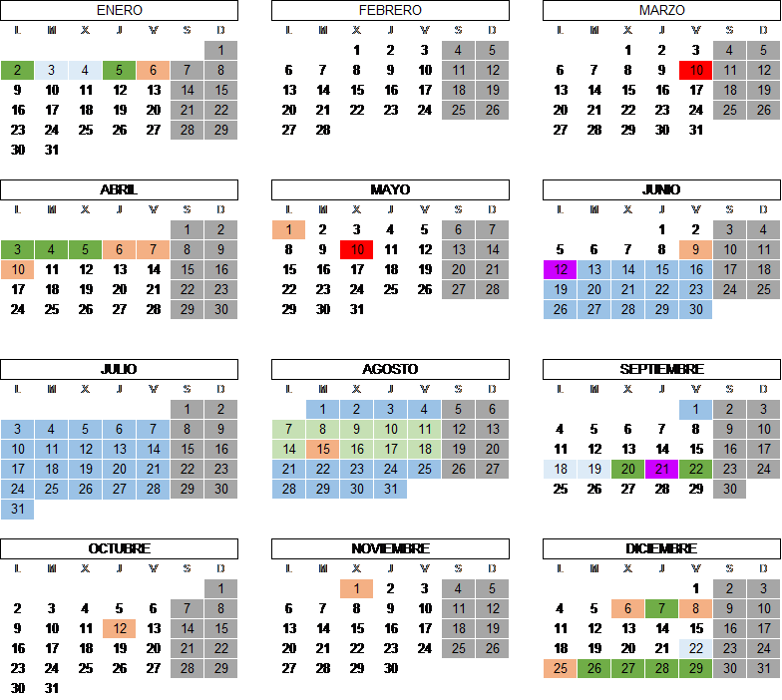782x700 pixels.
Task: Select red day 10 in MAYO
Action: [x=357, y=249]
